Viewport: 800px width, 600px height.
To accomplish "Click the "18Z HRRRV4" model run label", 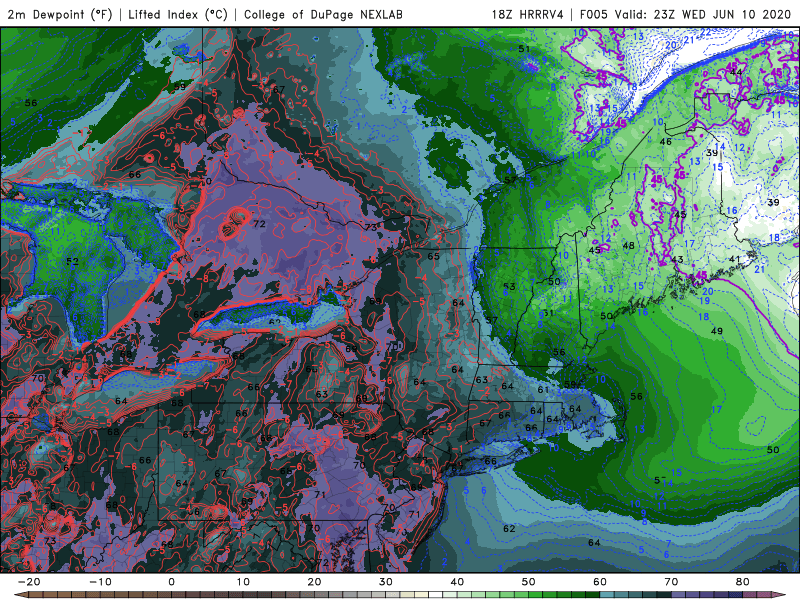I will (x=528, y=14).
